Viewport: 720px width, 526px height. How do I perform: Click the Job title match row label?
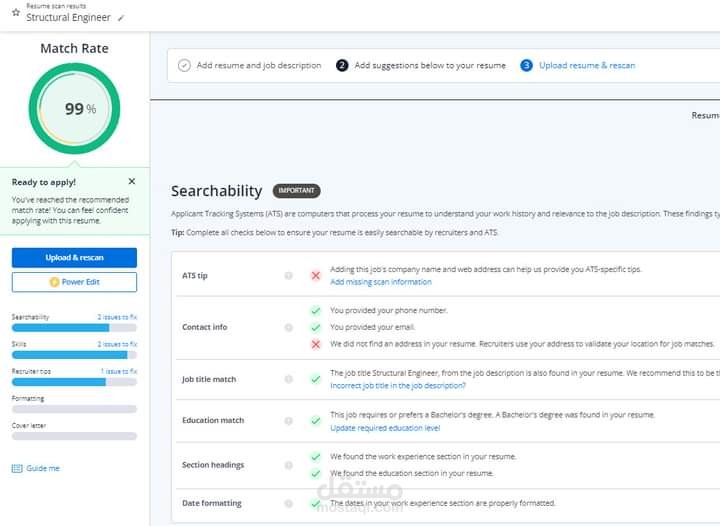(209, 379)
